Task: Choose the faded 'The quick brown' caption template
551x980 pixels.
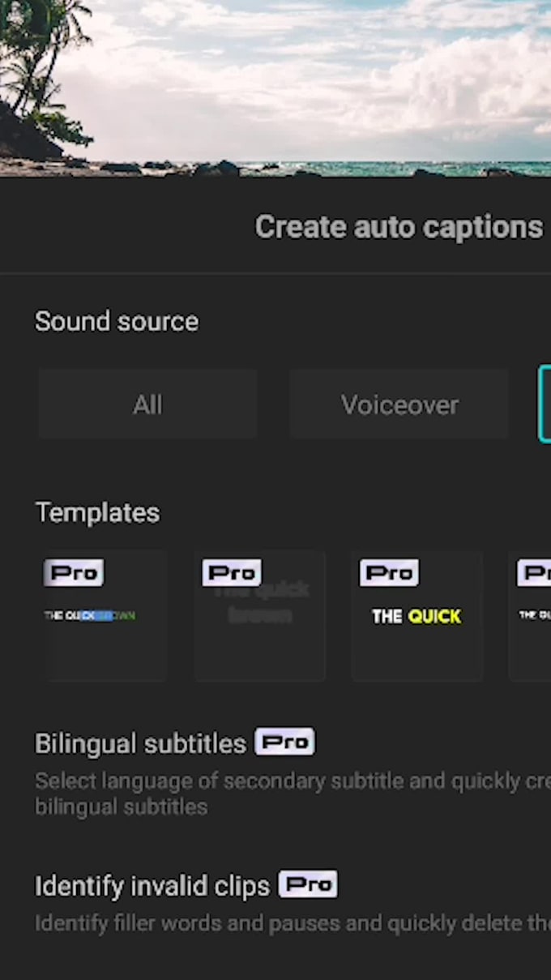Action: coord(259,616)
